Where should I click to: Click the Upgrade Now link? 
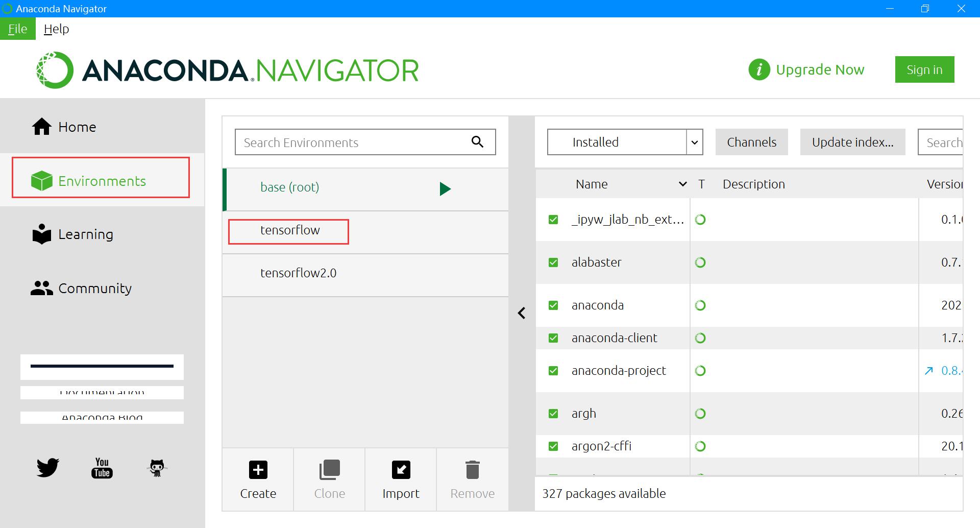click(x=820, y=69)
